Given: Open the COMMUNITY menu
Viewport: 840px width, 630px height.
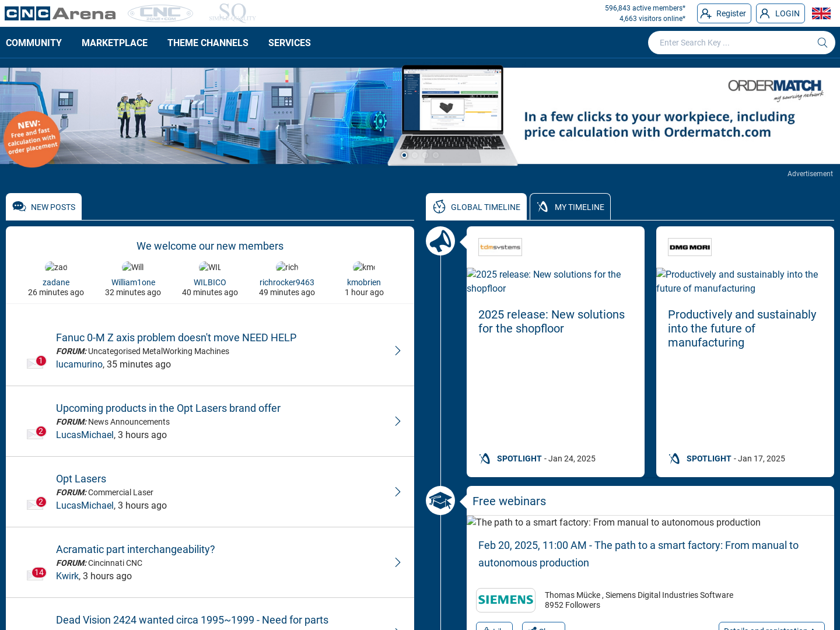Looking at the screenshot, I should [x=34, y=43].
